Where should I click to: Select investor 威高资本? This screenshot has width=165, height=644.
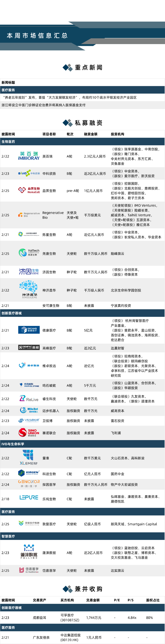coord(117,411)
